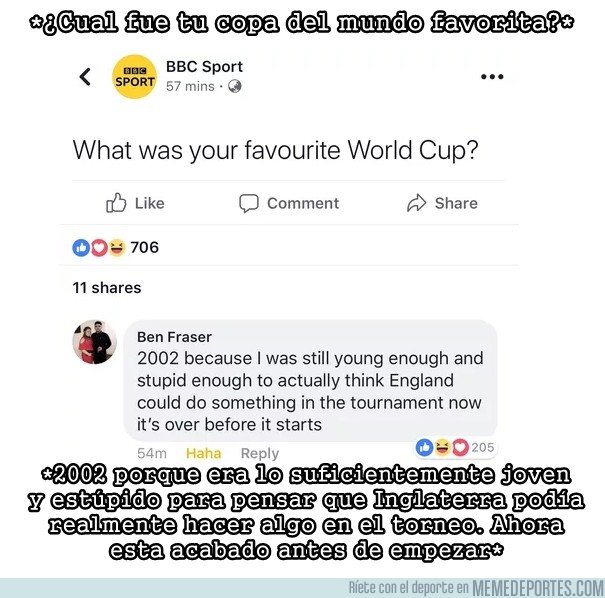Open the 11 shares list
The width and height of the screenshot is (605, 598).
click(x=107, y=288)
